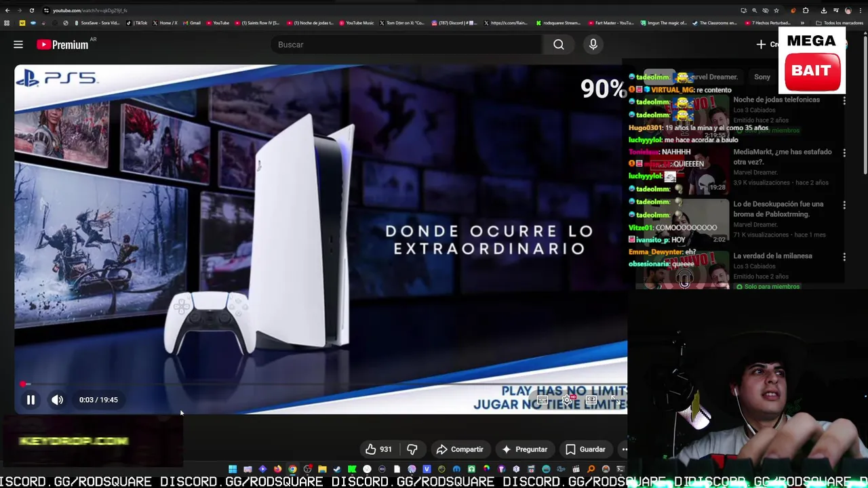Open video Noche de jodas telefonicas
Screen dimensions: 868x488
776,100
